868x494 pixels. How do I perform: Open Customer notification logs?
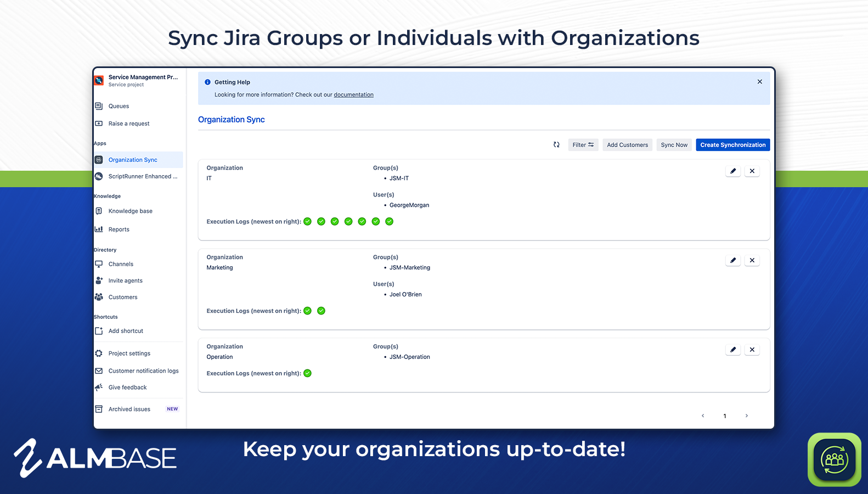144,371
